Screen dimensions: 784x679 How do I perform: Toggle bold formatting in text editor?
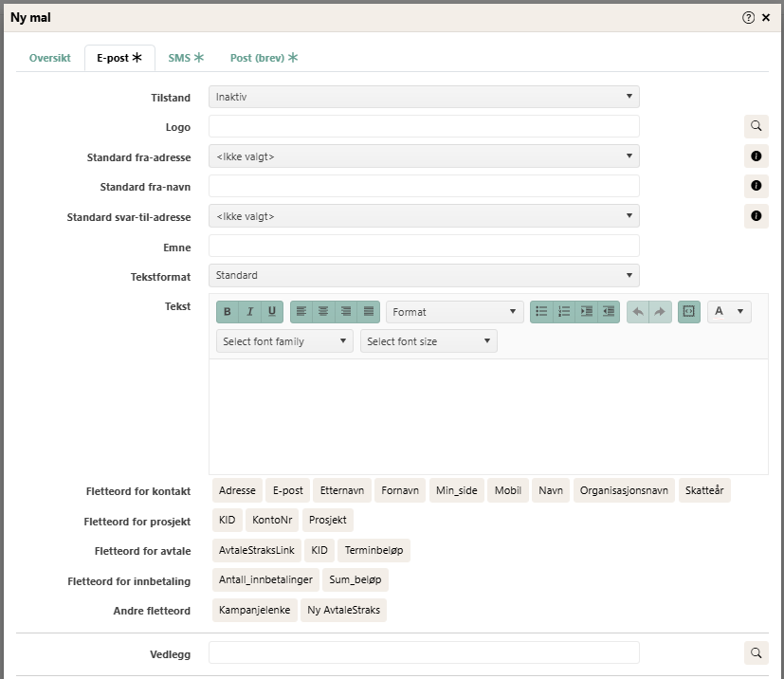pyautogui.click(x=228, y=311)
